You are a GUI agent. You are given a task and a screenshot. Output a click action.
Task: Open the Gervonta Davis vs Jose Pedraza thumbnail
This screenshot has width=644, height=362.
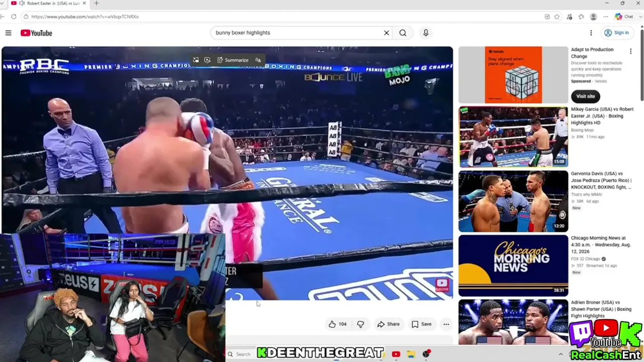pos(513,201)
